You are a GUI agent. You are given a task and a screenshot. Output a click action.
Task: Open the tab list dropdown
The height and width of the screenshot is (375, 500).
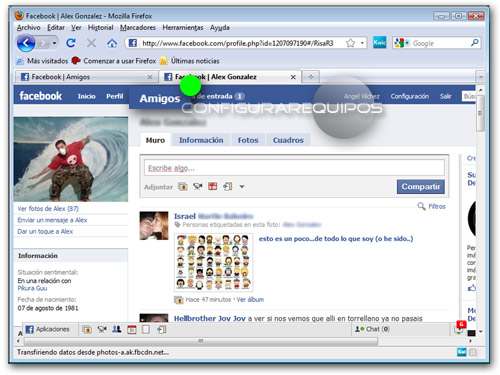[480, 77]
